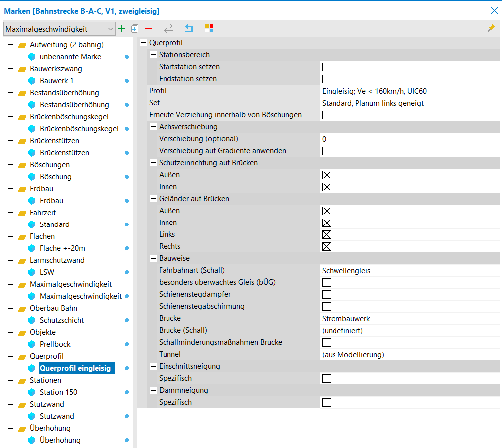
Task: Collapse the Bauweise section
Action: (153, 258)
